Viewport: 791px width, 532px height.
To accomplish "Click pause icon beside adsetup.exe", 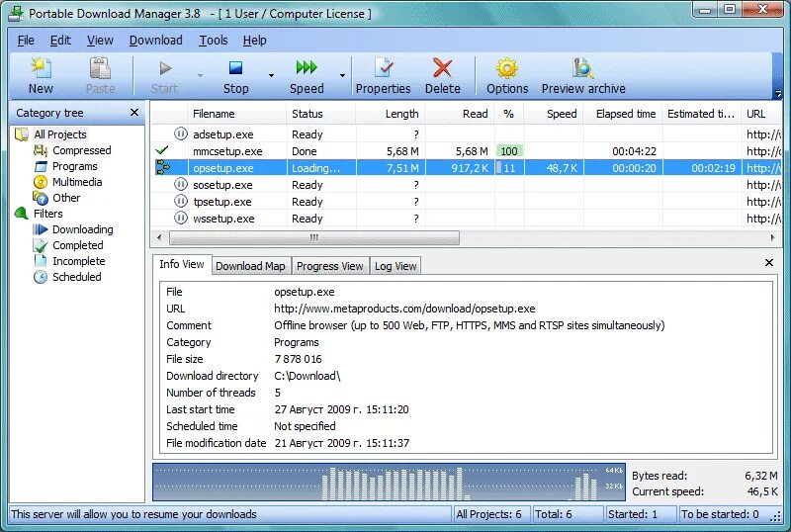I will click(x=180, y=133).
